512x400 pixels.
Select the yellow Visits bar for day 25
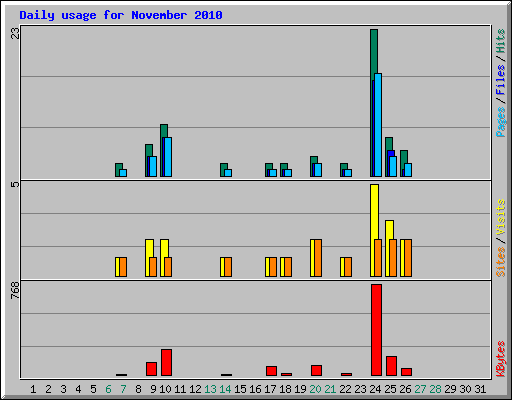tap(389, 229)
